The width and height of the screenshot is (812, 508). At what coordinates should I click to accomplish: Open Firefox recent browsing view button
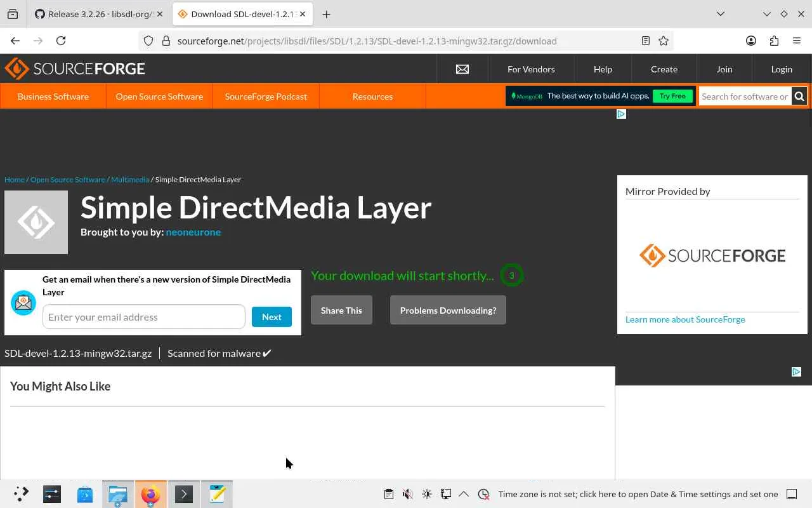(x=13, y=14)
